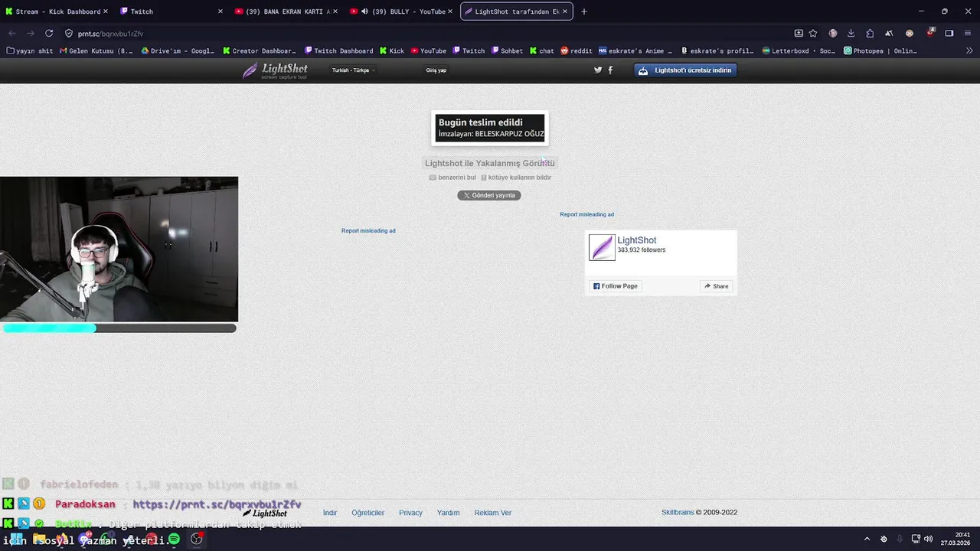Open the YouTube bookmark
980x551 pixels.
click(428, 51)
